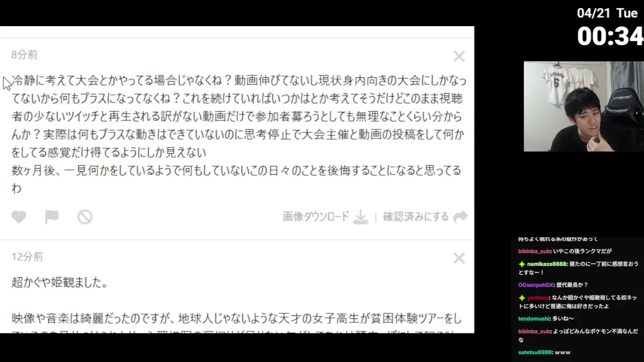Click the share arrow icon beside 確認済みにする
The image size is (644, 362).
point(460,217)
